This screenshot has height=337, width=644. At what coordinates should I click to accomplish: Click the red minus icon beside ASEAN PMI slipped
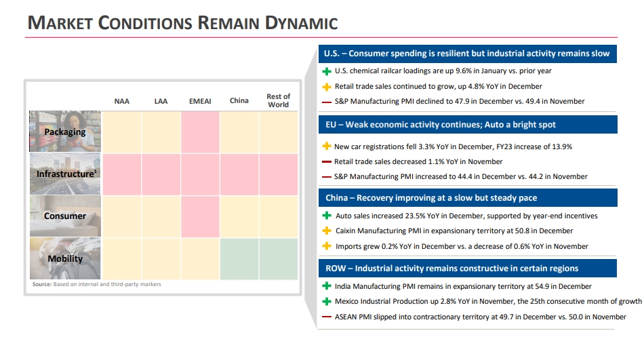point(327,317)
